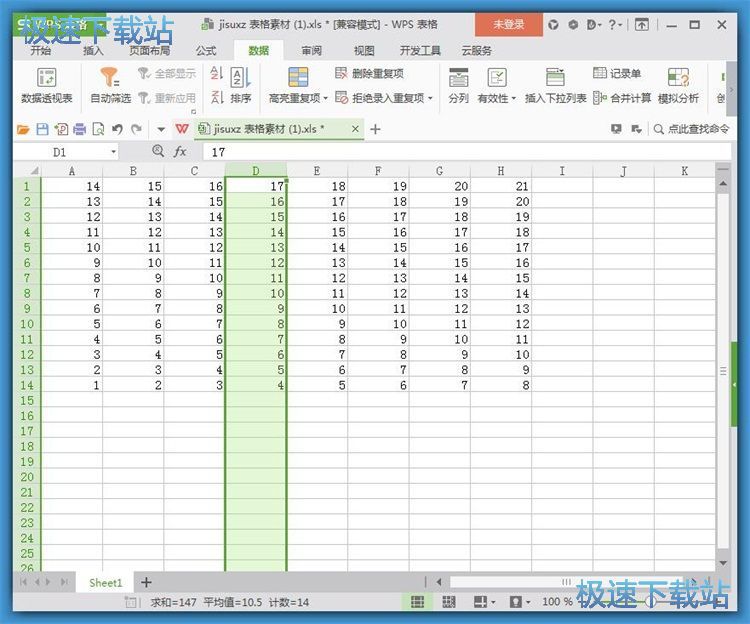
Task: Expand quick access toolbar customize arrow
Action: tap(161, 130)
